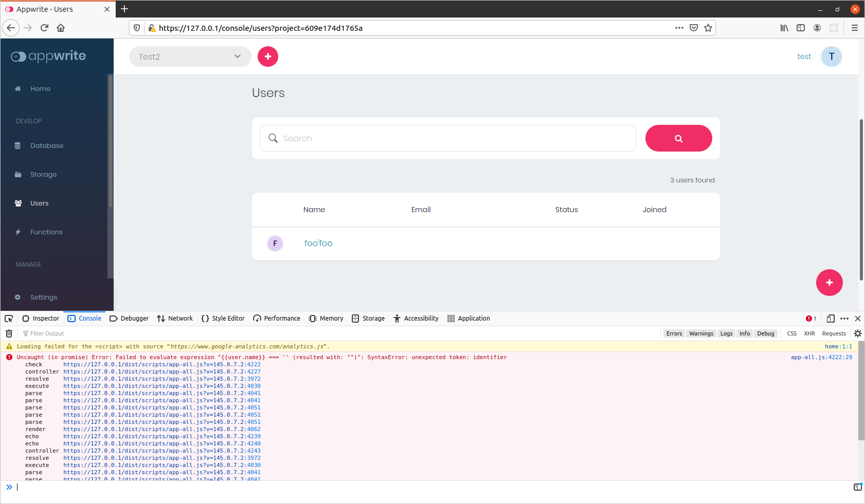Go to the browser home page icon

pyautogui.click(x=61, y=28)
